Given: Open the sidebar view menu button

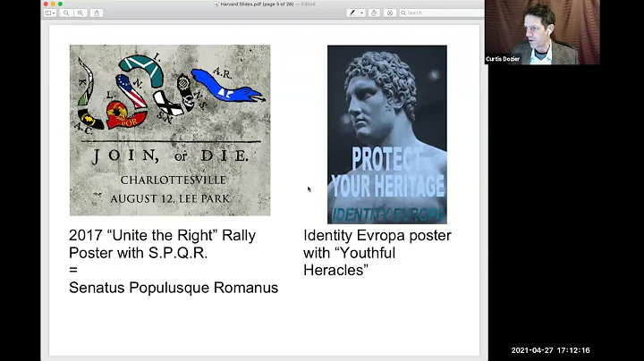Looking at the screenshot, I should (50, 13).
